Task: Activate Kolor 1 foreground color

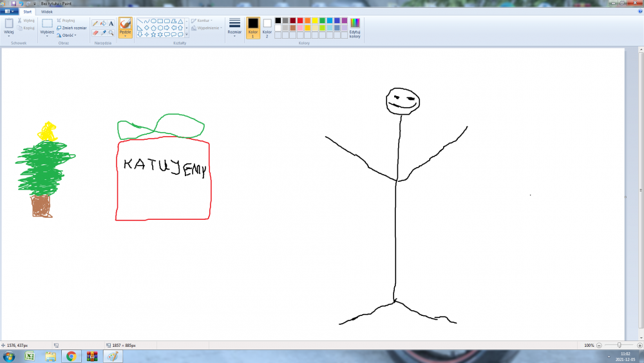Action: point(253,28)
